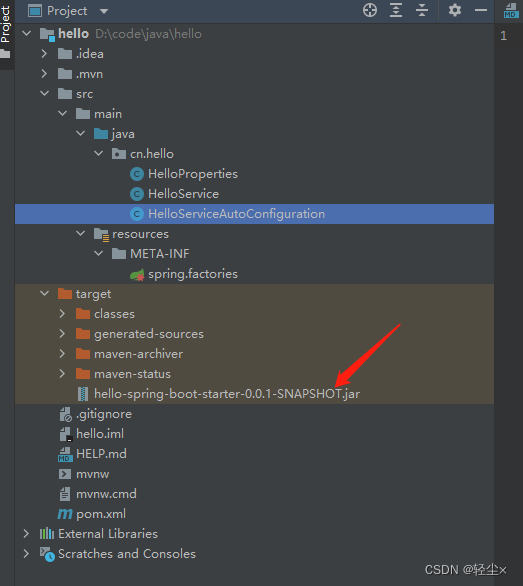The height and width of the screenshot is (586, 523).
Task: Collapse the hello project root
Action: [x=27, y=34]
